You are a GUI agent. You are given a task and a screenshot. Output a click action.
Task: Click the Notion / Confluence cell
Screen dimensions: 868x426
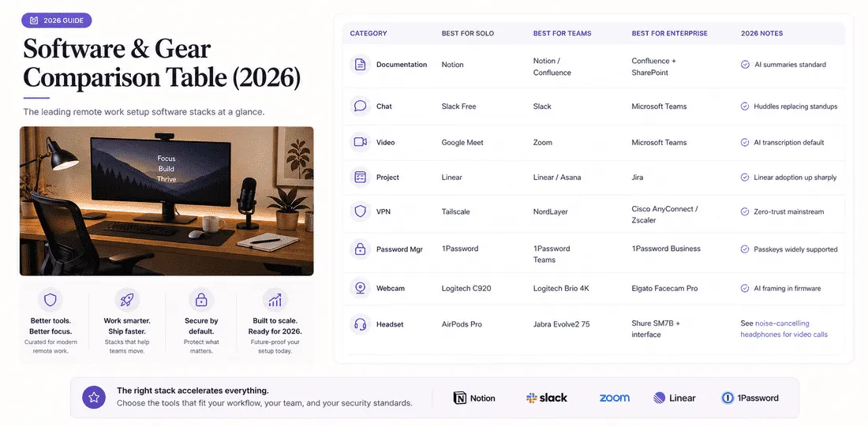click(552, 67)
